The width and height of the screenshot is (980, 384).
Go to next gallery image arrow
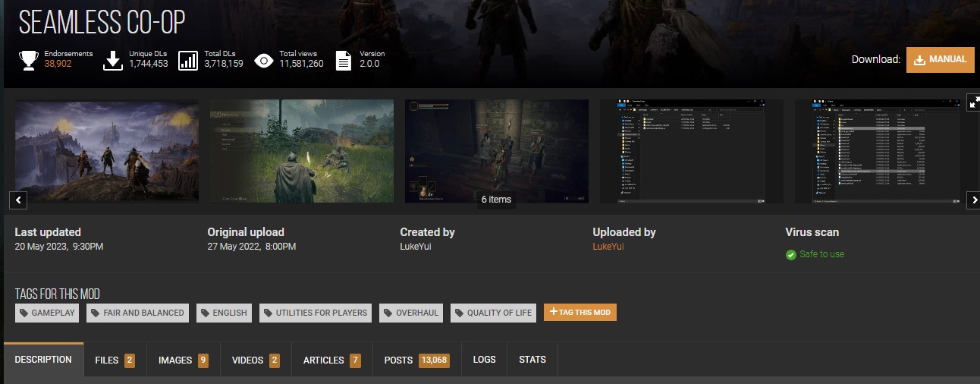coord(974,200)
